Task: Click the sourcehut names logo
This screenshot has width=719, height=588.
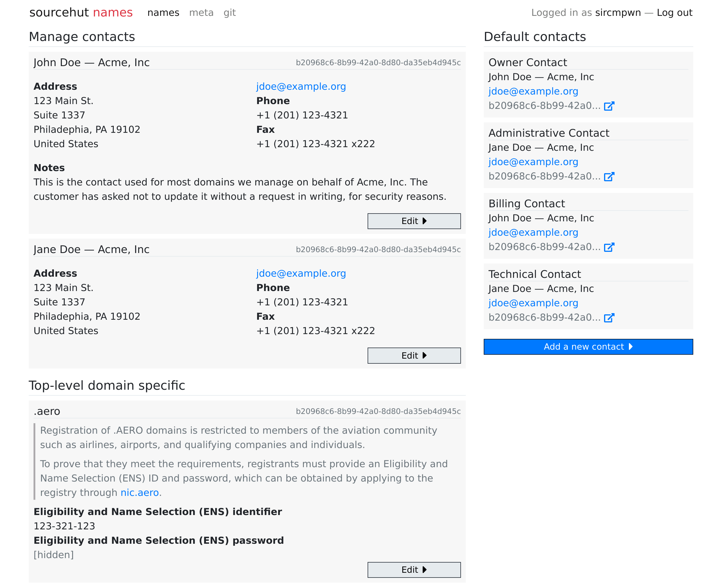Action: 81,13
